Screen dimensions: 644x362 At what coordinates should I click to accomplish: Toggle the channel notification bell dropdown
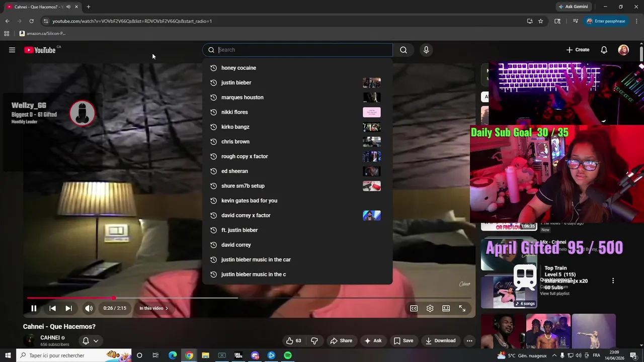pyautogui.click(x=91, y=341)
